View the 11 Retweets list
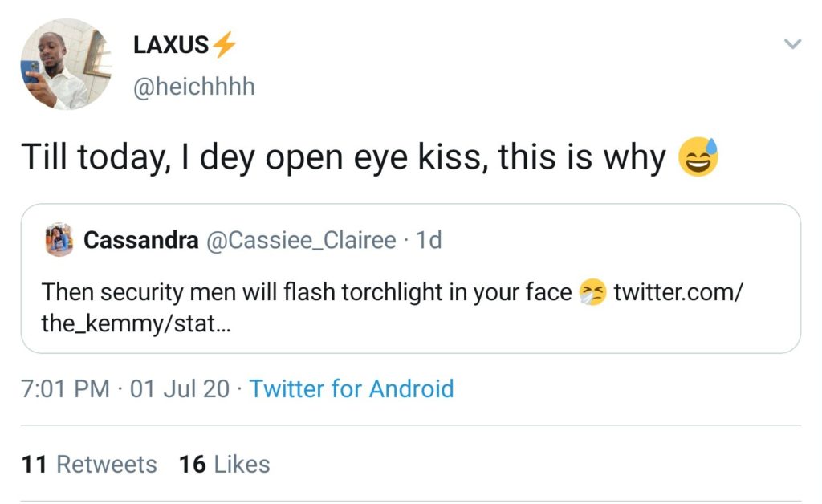 point(89,464)
